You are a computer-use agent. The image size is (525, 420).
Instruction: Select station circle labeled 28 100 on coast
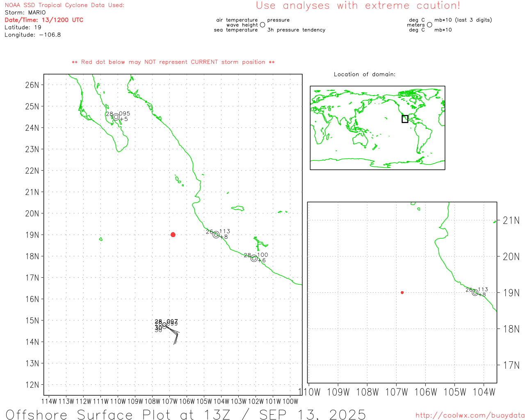pos(254,258)
